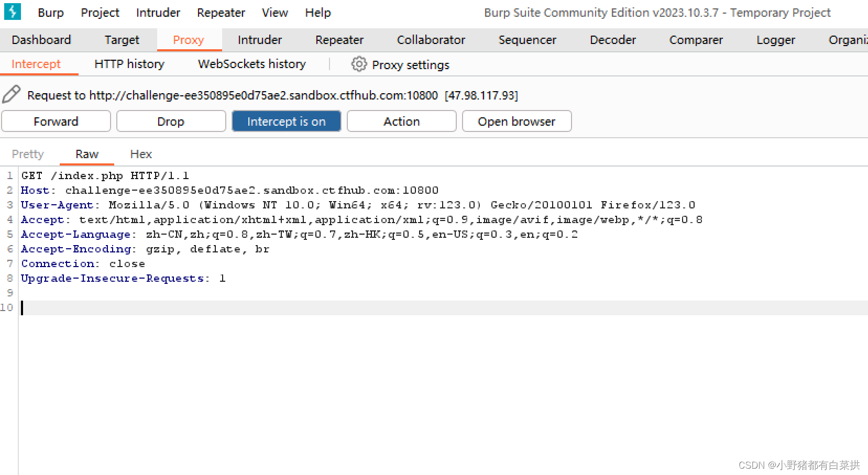Image resolution: width=868 pixels, height=475 pixels.
Task: Open the Comparer tool
Action: (x=696, y=39)
